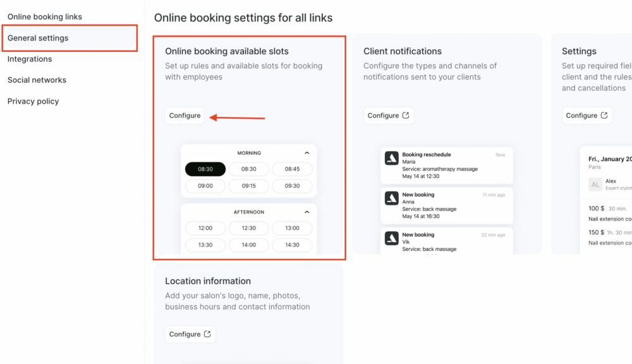Open Privacy policy page

tap(33, 101)
